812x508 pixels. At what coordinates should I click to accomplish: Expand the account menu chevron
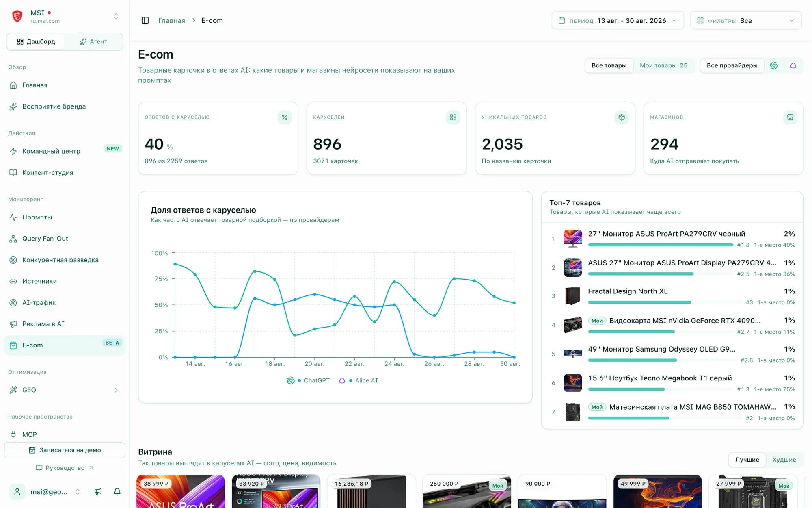(78, 492)
